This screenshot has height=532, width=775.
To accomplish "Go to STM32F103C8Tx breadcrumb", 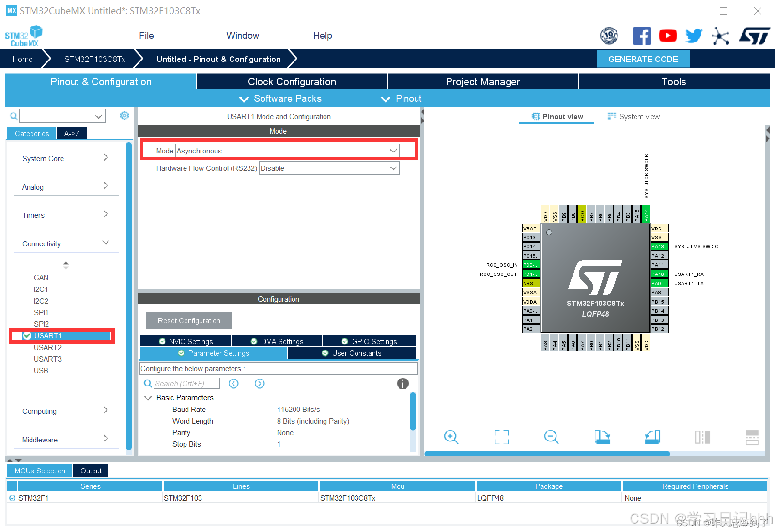I will pos(95,59).
